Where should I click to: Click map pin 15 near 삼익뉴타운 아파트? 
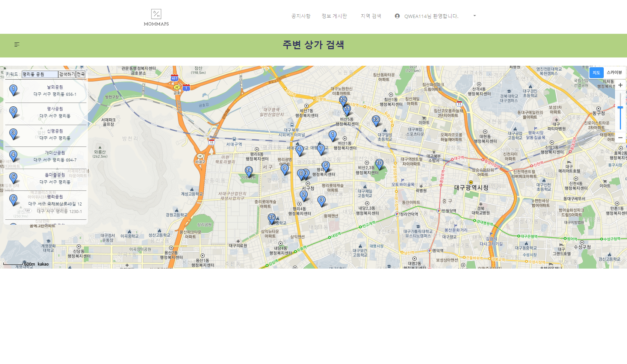coord(272,217)
